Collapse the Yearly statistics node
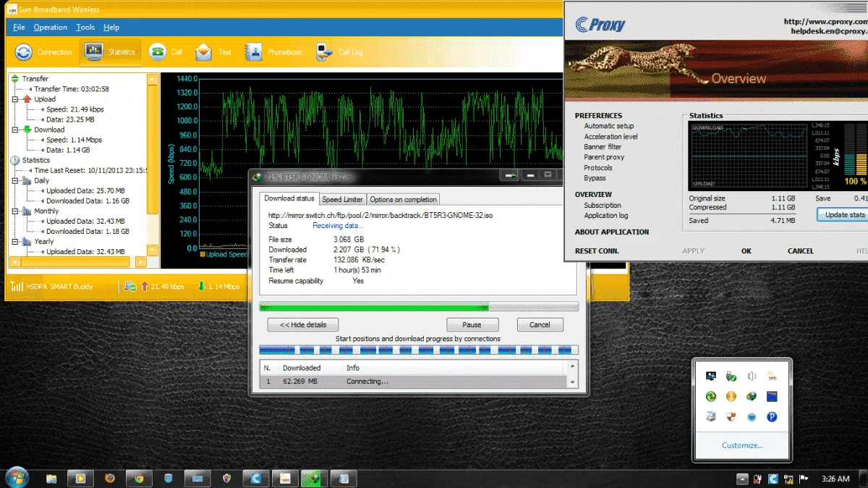Viewport: 868px width, 488px height. tap(15, 241)
